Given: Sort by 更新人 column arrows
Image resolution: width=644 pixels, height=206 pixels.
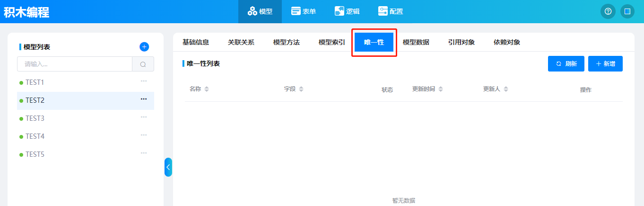Looking at the screenshot, I should 505,89.
